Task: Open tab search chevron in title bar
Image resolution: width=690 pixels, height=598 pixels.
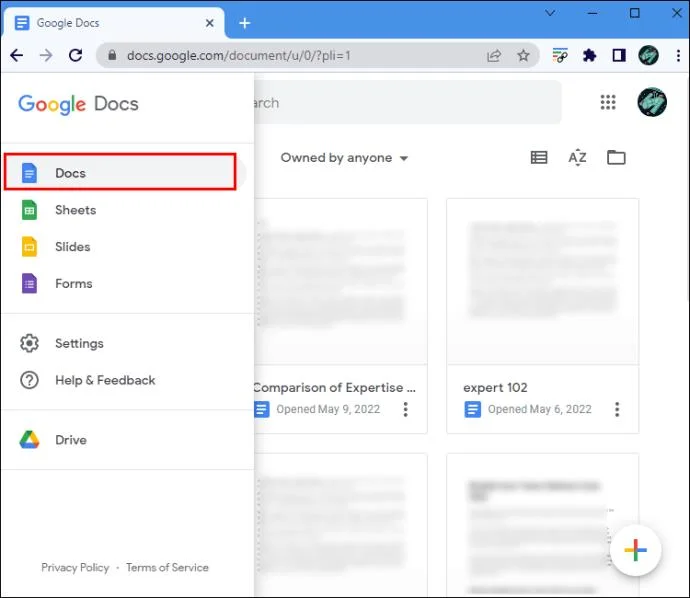Action: 550,13
